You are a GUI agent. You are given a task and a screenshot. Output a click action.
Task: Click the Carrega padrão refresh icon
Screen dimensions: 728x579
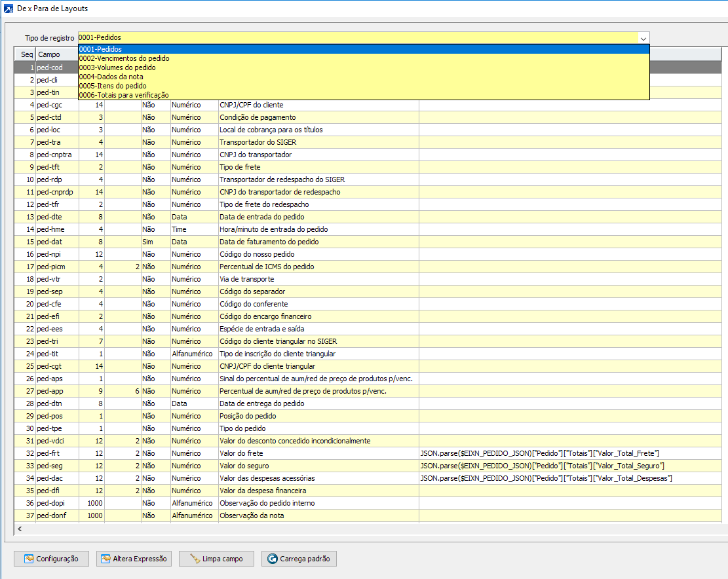pyautogui.click(x=272, y=559)
